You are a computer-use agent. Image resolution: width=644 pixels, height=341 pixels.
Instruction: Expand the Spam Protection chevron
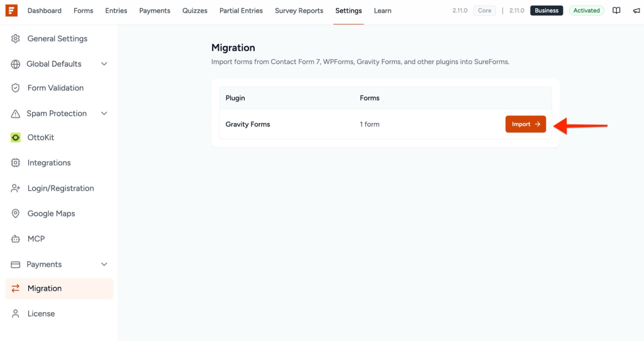coord(104,114)
